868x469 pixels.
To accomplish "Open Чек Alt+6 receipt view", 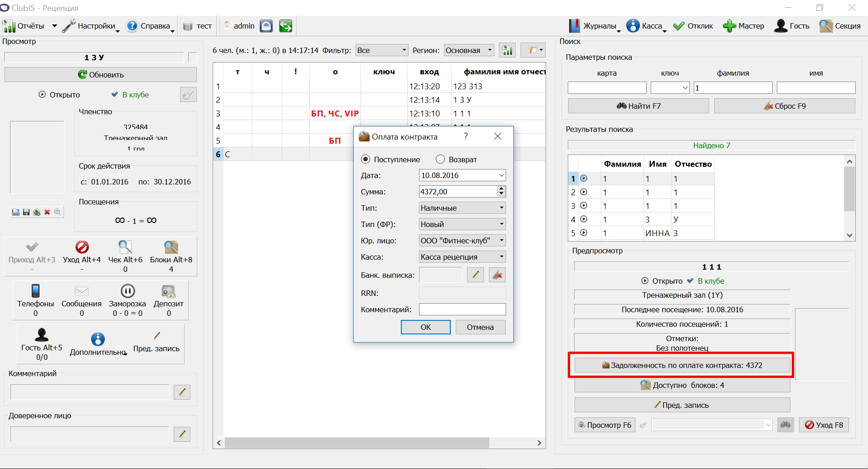I will pos(125,256).
